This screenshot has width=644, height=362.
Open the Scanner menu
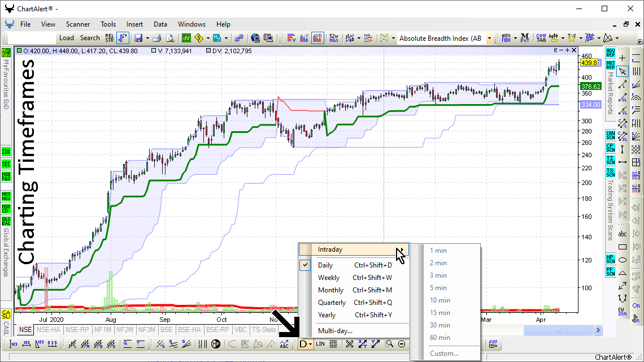tap(77, 24)
